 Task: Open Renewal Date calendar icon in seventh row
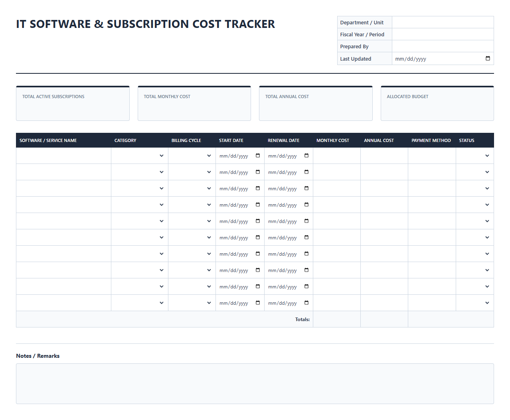[306, 254]
